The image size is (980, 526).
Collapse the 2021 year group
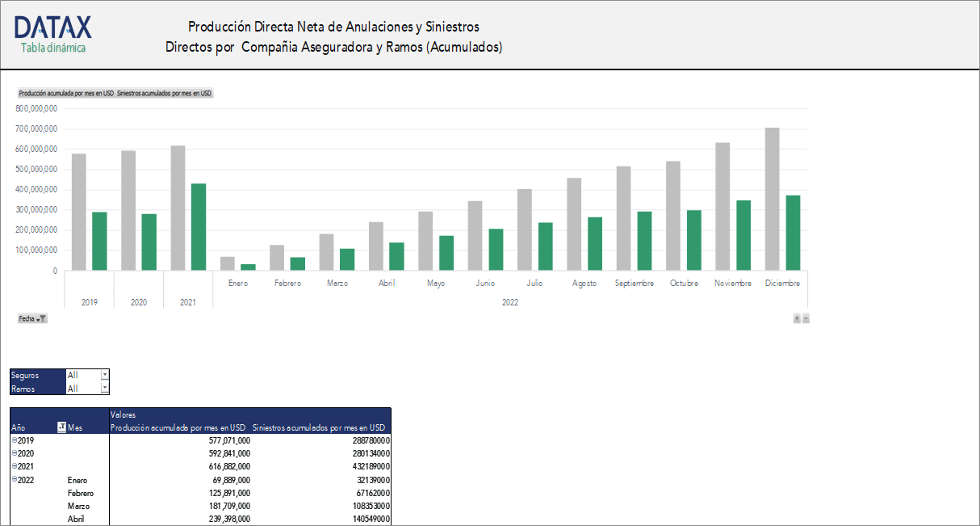15,466
